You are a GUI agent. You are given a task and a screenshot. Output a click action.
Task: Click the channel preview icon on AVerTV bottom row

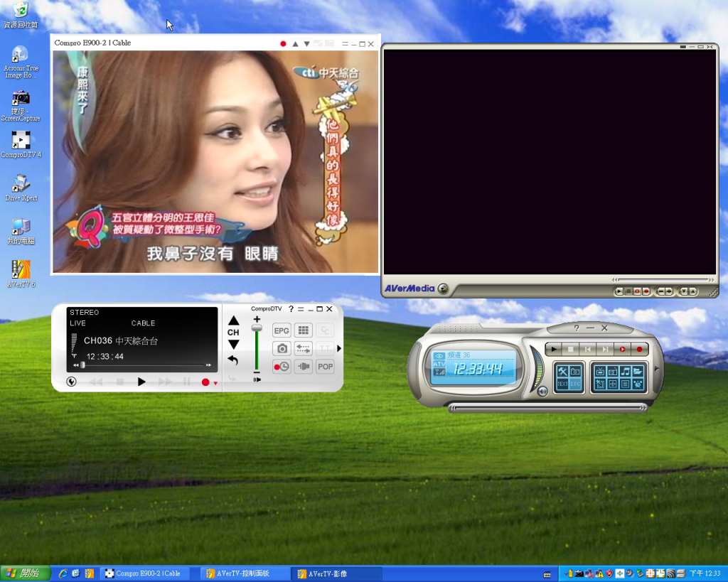click(x=600, y=384)
